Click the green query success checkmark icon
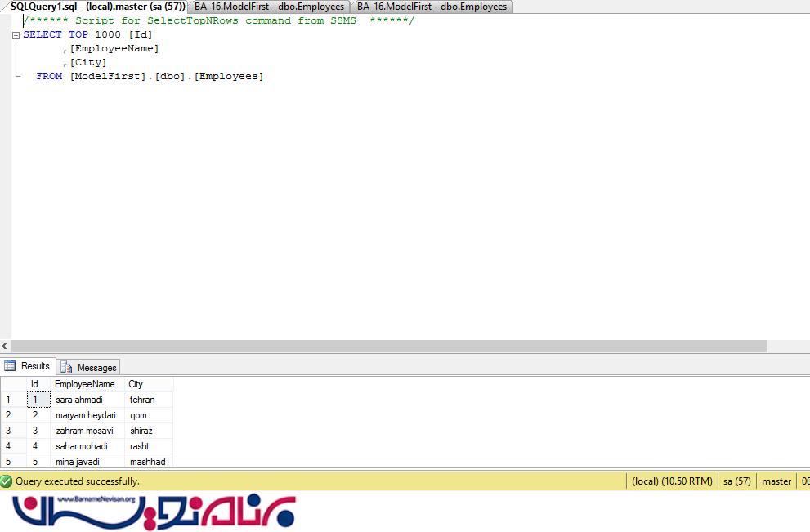 (7, 481)
